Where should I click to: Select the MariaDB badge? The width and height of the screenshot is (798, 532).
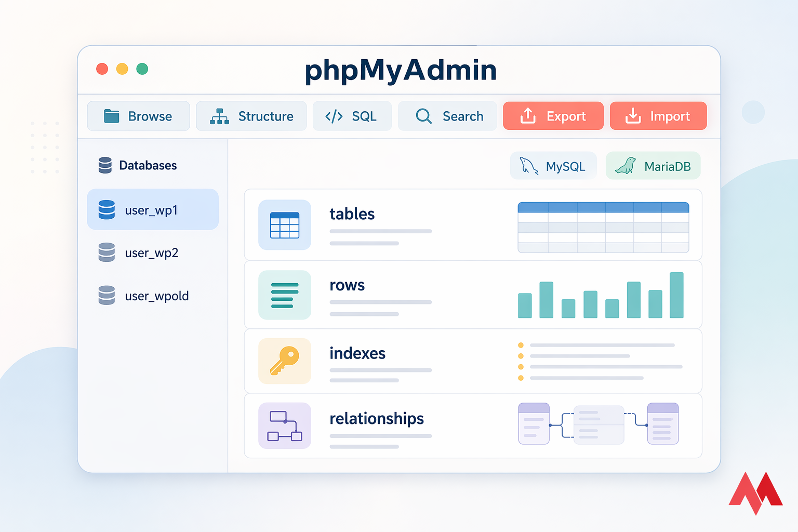pos(653,166)
